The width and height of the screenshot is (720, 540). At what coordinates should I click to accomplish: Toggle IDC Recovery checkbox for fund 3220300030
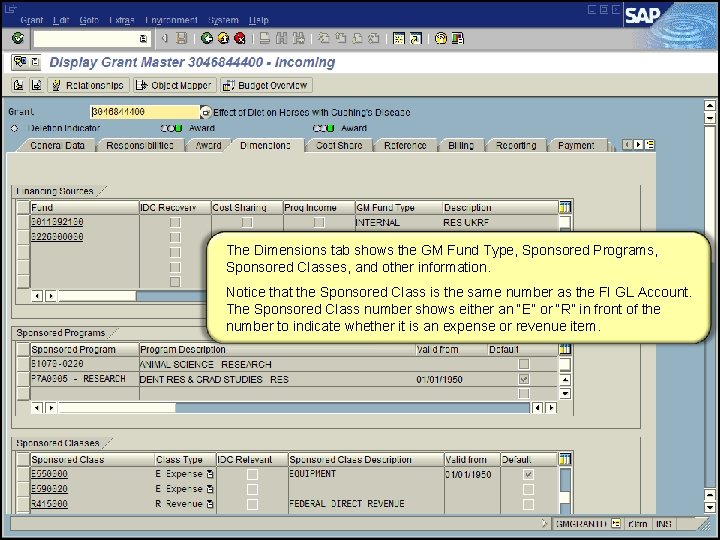tap(175, 237)
